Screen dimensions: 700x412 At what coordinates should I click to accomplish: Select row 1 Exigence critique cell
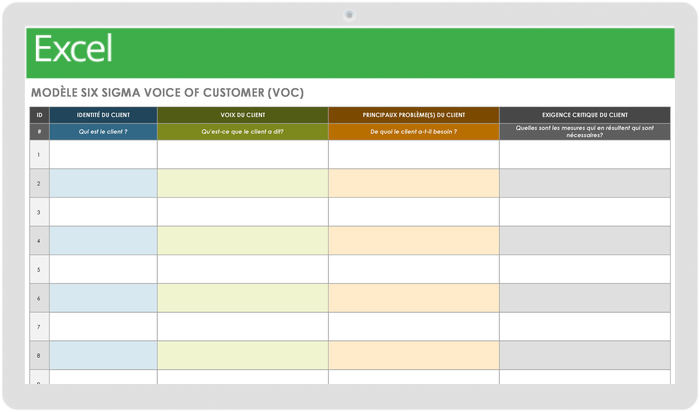(x=585, y=154)
